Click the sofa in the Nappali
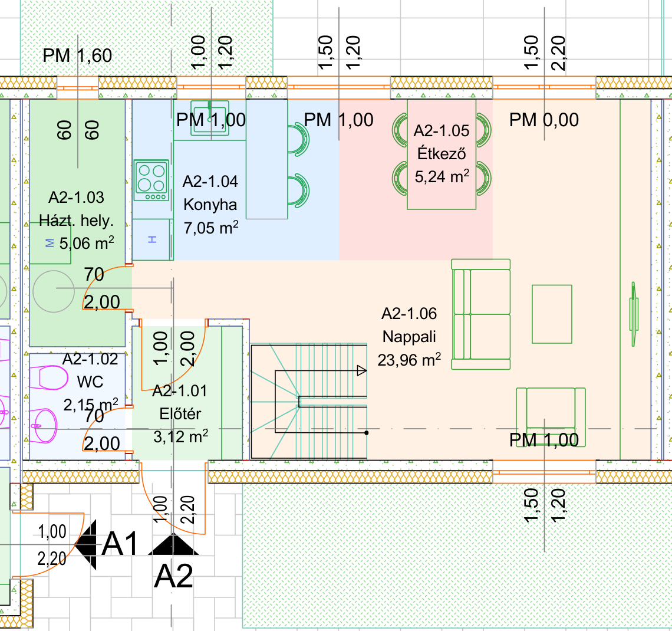The height and width of the screenshot is (631, 672). coord(481,314)
